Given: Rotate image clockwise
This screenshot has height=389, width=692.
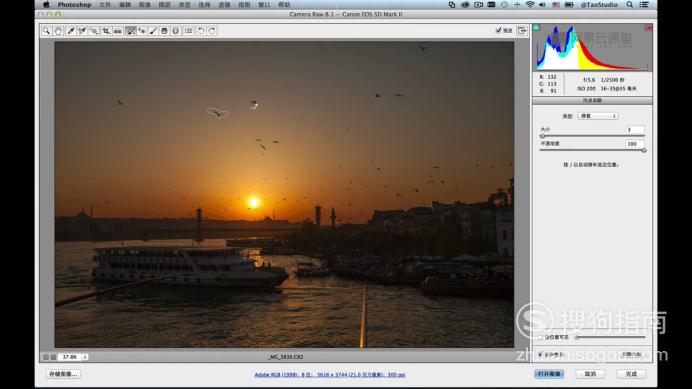Looking at the screenshot, I should click(x=212, y=31).
